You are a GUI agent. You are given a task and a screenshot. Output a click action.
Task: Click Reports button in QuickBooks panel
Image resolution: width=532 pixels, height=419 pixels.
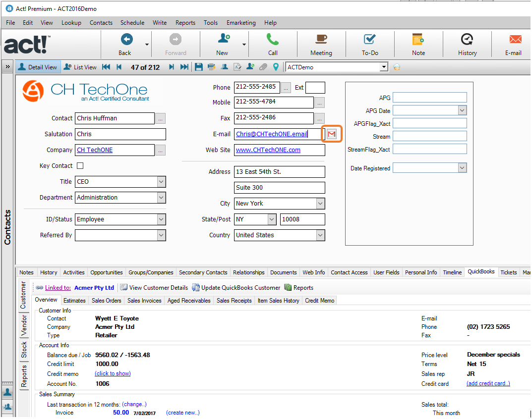tap(299, 288)
